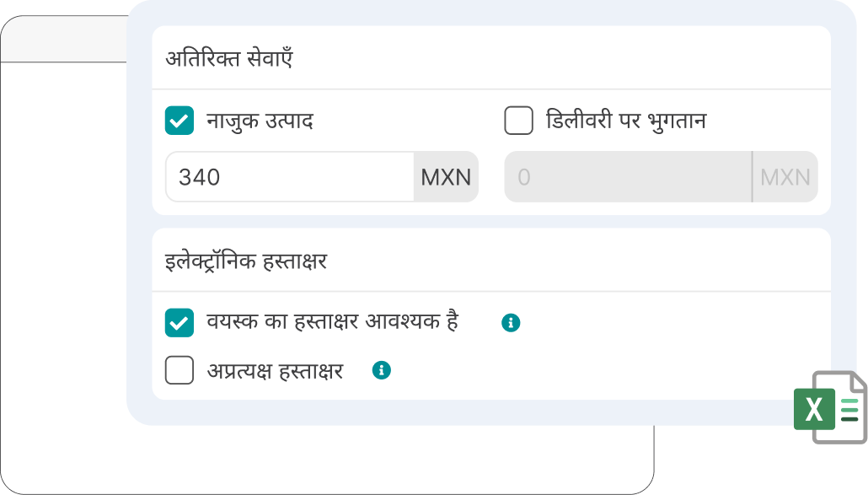Click the इलेक्ट्रॉनिक हस्ताक्षर section header

tap(246, 261)
